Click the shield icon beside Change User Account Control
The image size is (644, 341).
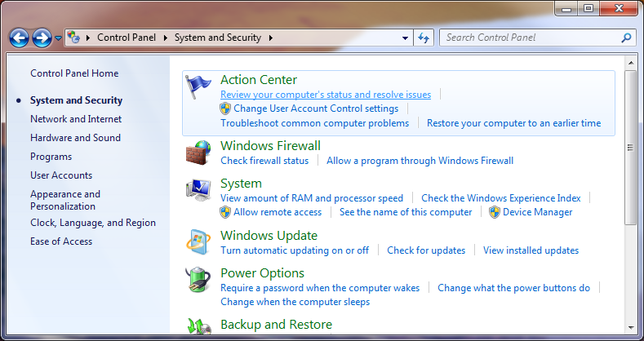225,108
